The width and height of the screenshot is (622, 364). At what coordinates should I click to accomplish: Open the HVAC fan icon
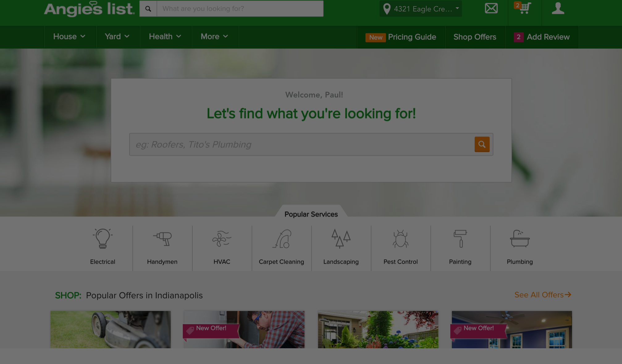point(222,238)
